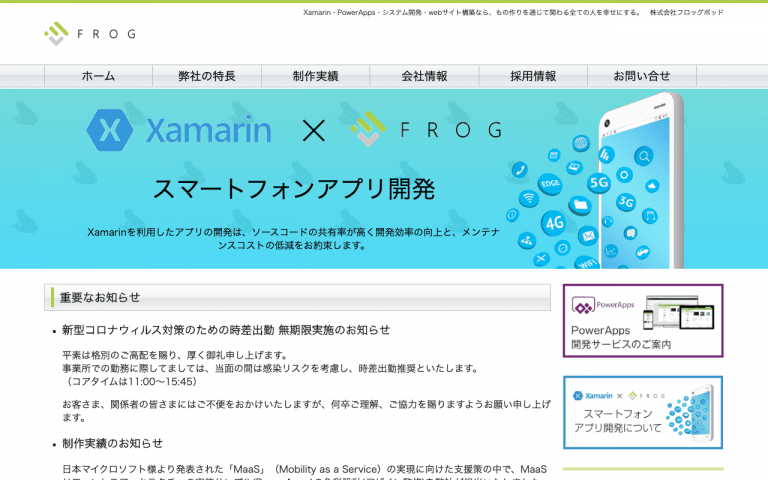The image size is (768, 480).
Task: Click the music note icon on phone
Action: (650, 216)
